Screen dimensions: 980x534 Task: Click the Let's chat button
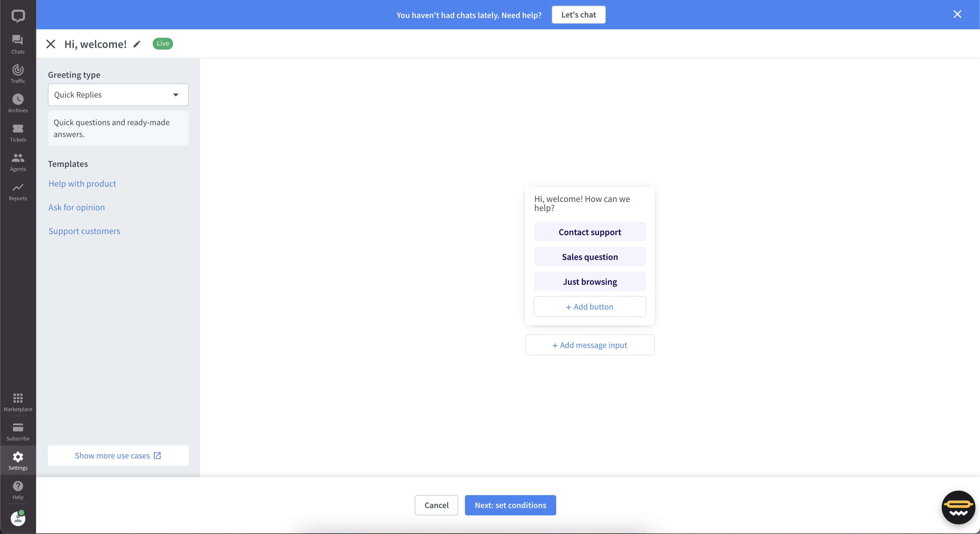[x=578, y=15]
